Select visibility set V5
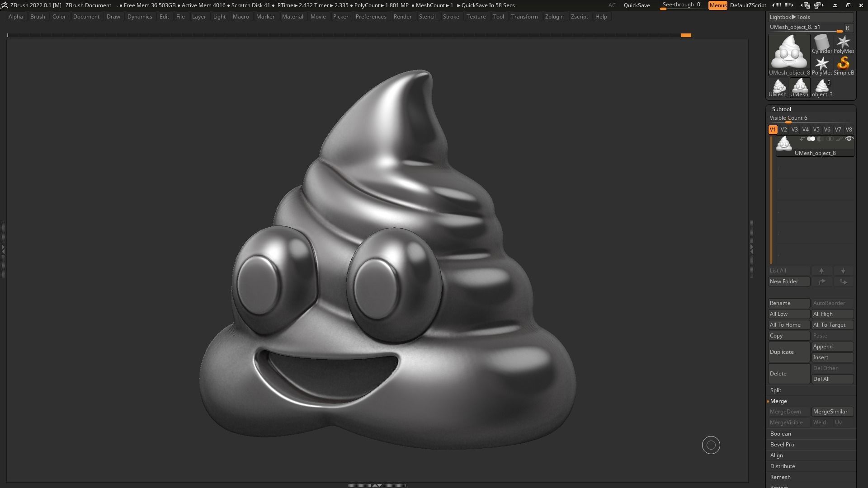Screen dimensions: 868x488 tap(816, 130)
